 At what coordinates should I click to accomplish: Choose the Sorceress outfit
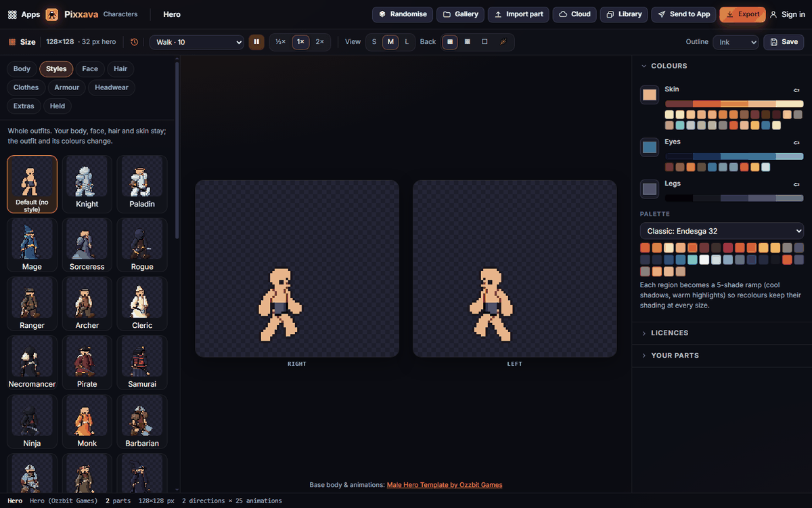[x=87, y=245]
